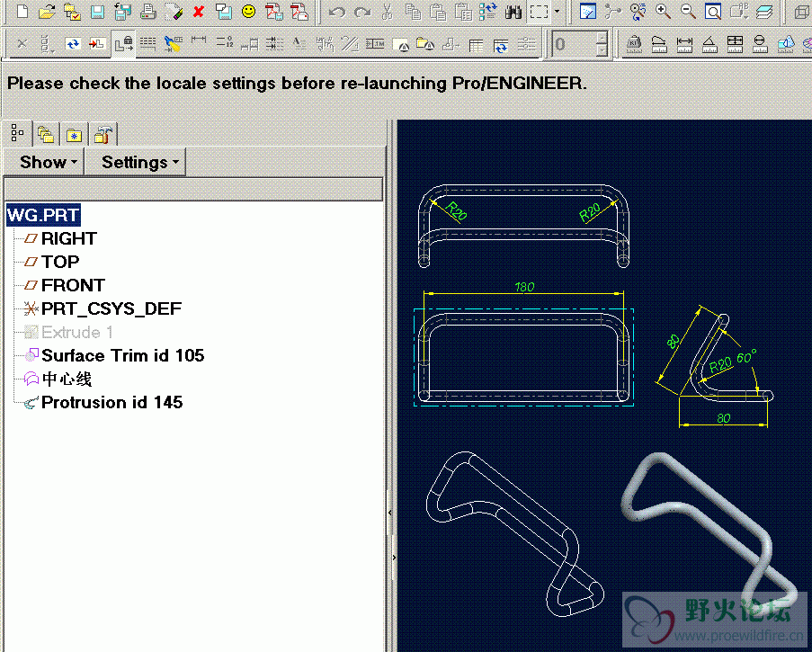
Task: Toggle spin center icon
Action: tap(613, 12)
